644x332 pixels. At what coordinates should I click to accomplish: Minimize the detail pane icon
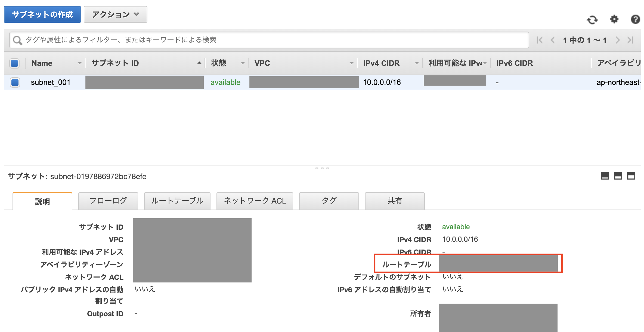click(x=605, y=176)
